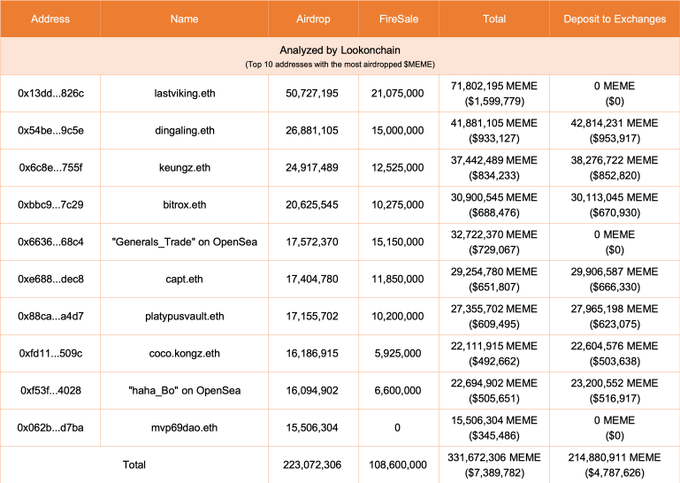Click the Deposit to Exchanges header
The height and width of the screenshot is (483, 680).
click(614, 19)
